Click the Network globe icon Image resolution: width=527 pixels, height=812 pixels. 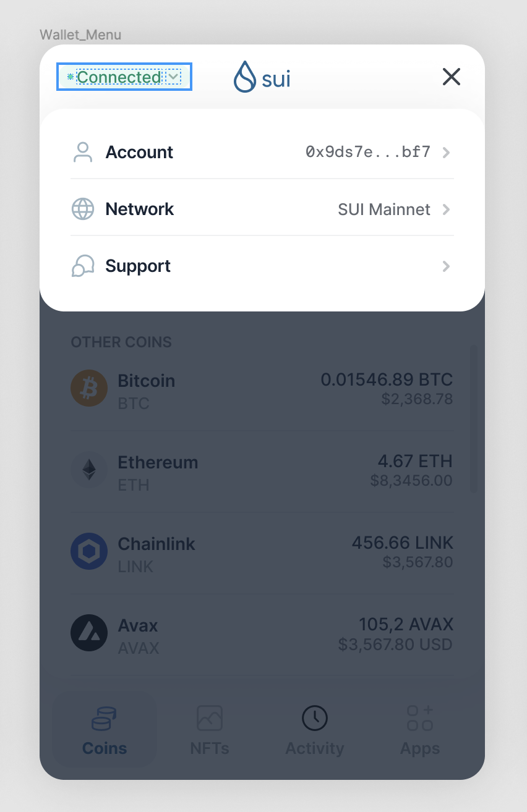82,209
